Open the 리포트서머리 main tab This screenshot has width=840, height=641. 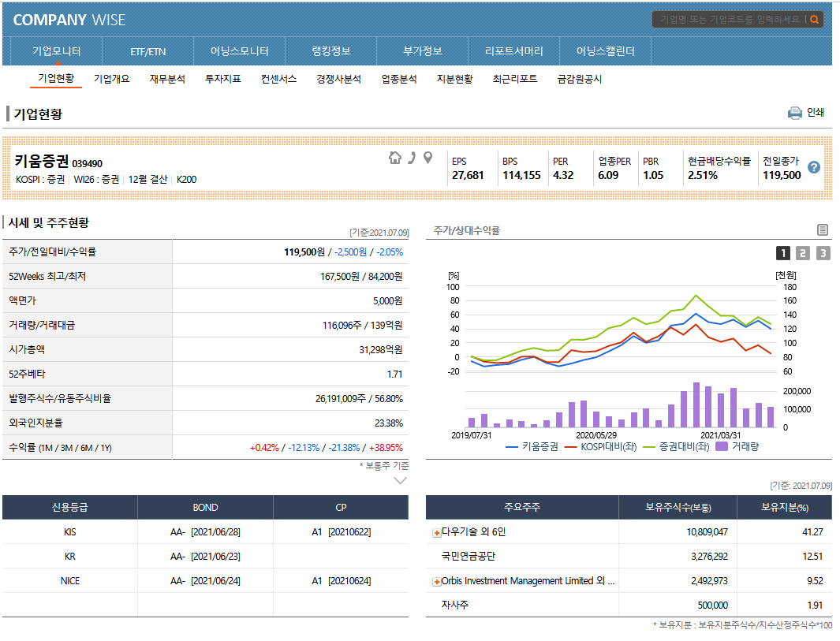click(x=513, y=51)
